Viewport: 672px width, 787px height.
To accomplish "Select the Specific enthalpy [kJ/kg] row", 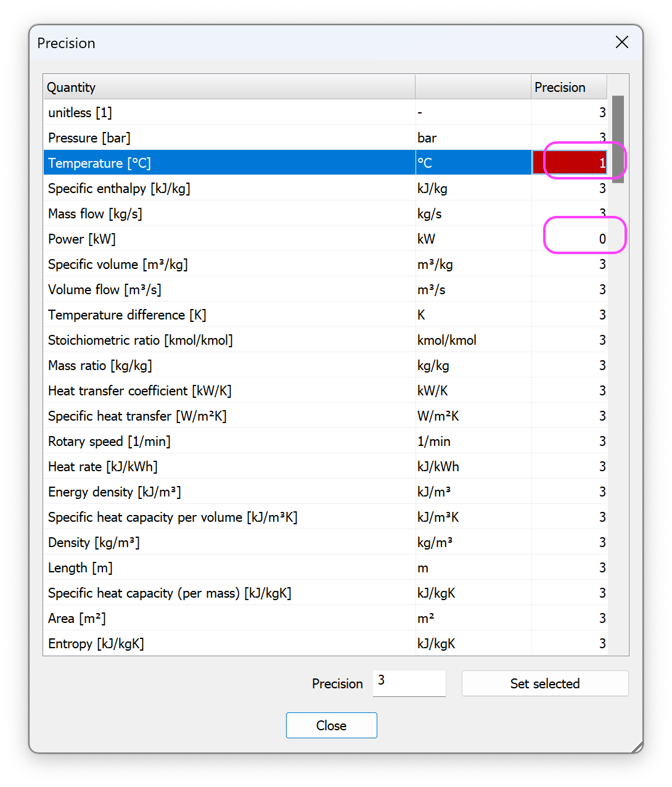I will (x=326, y=188).
